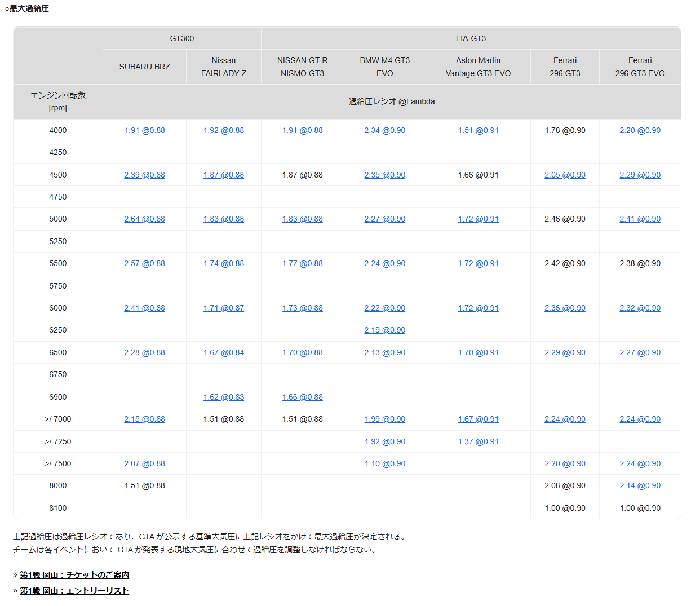Open Ferrari EVO 2.41 @0.90 link
The width and height of the screenshot is (700, 606).
[x=640, y=219]
